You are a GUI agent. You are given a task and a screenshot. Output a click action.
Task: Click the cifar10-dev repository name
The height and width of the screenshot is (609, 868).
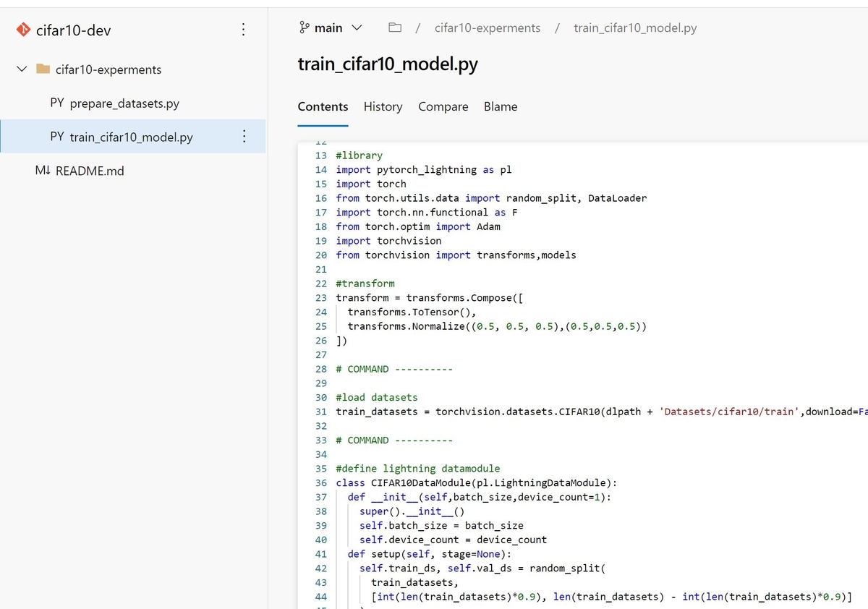73,30
